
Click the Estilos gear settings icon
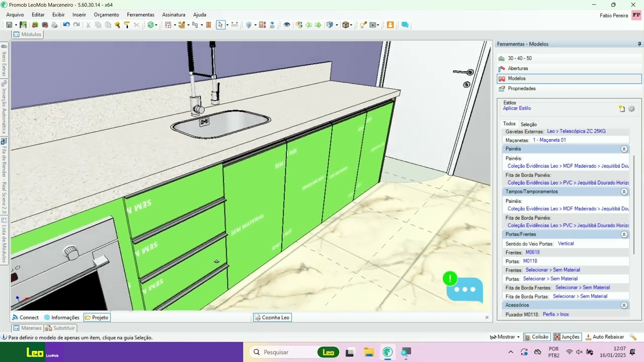coord(632,109)
